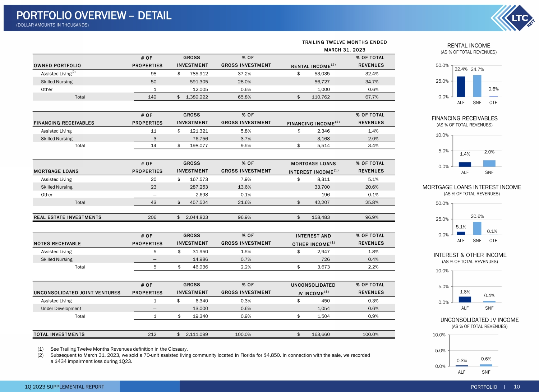Select the PORTFOLIO section label in footer
The image size is (539, 392).
(484, 387)
